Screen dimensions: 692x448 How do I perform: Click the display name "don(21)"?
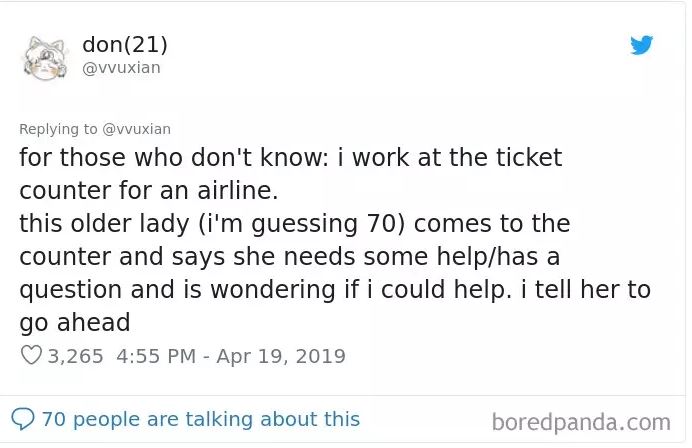point(124,45)
